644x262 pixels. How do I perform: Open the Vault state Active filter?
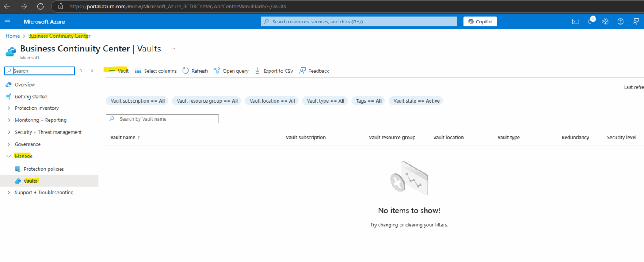pos(415,100)
